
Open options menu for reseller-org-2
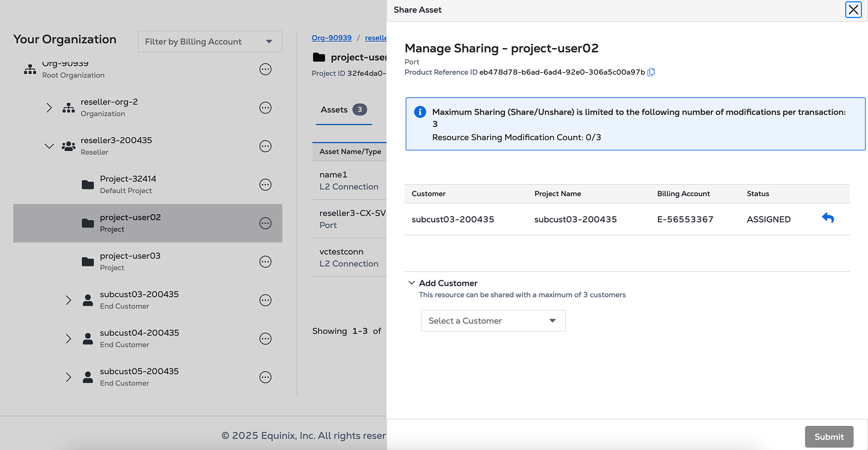[x=265, y=108]
